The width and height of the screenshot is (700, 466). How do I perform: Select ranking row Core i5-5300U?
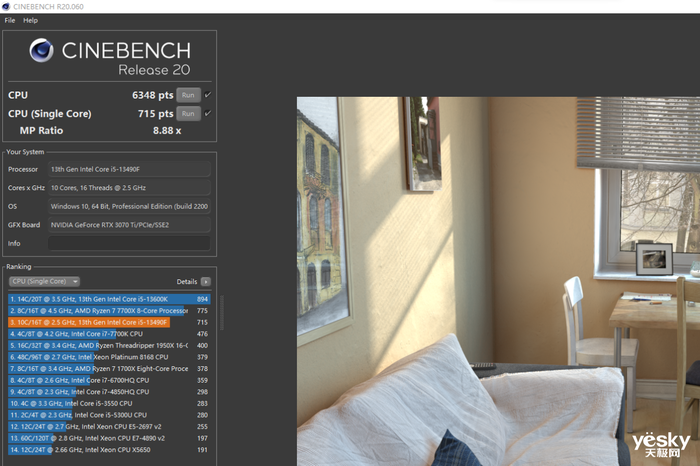click(x=109, y=415)
